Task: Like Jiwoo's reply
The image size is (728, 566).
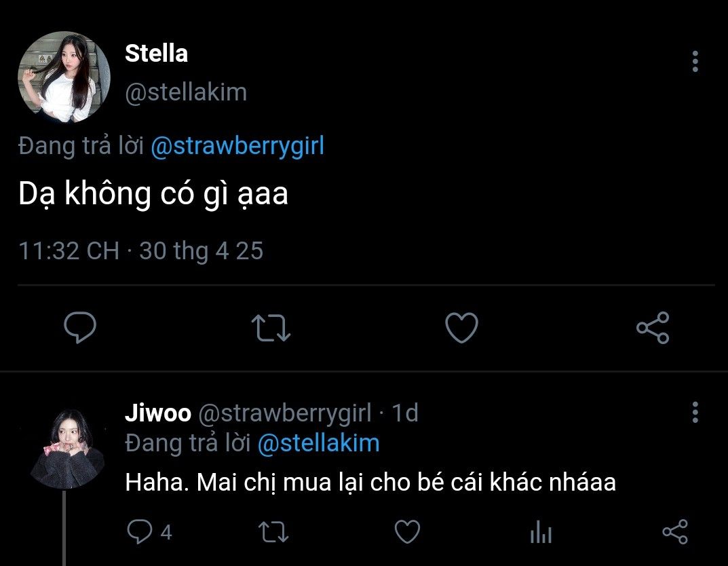Action: [407, 532]
